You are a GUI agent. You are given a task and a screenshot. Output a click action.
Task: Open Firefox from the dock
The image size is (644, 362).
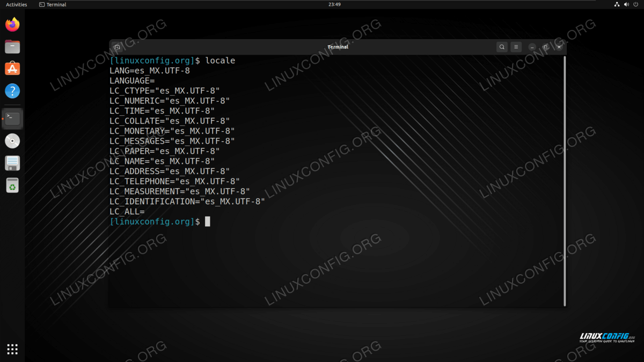click(x=12, y=24)
